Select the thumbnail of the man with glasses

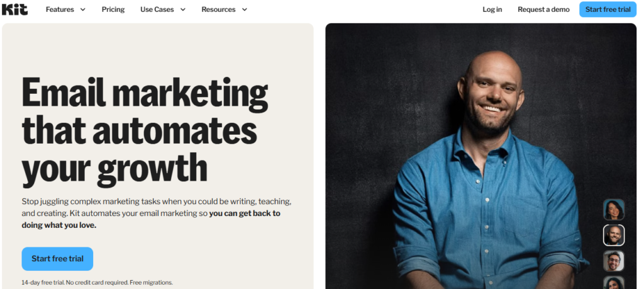[x=614, y=261]
